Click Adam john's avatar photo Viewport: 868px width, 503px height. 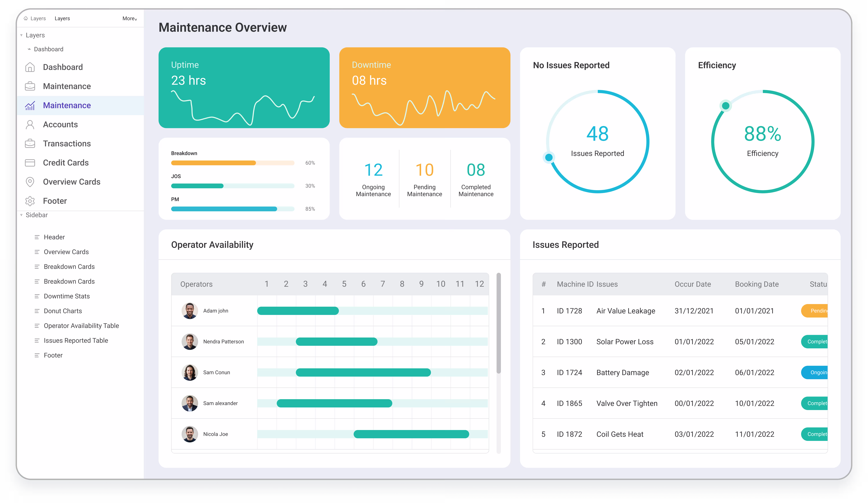(190, 311)
